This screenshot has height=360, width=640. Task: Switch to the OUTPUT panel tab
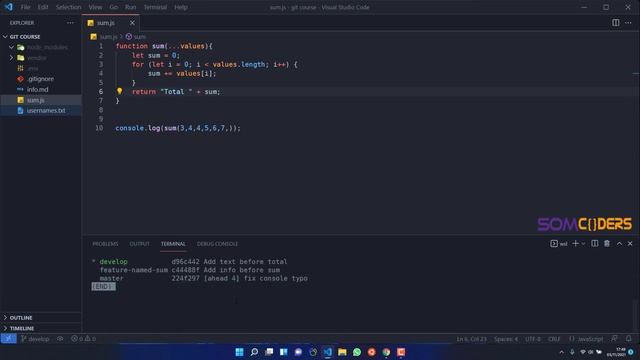[x=139, y=244]
